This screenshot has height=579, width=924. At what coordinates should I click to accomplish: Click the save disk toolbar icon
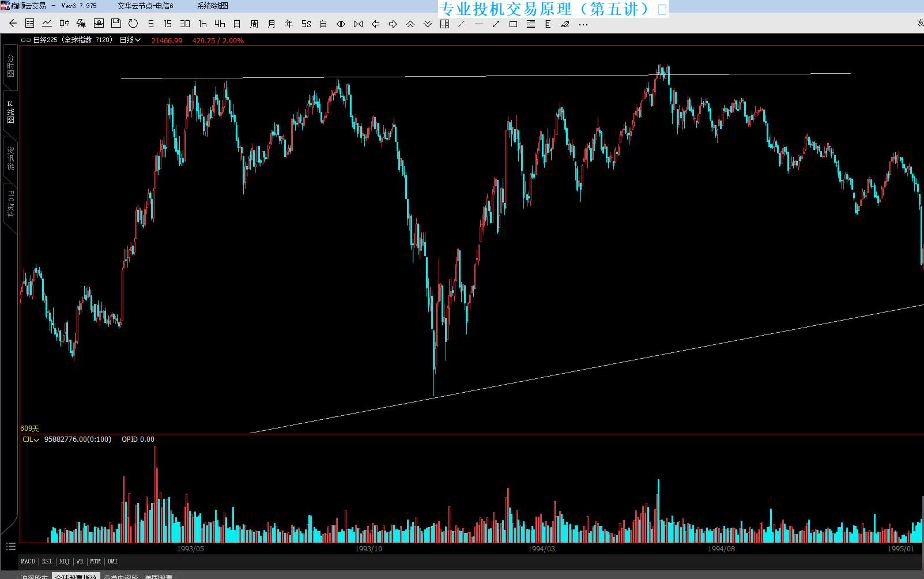pyautogui.click(x=116, y=24)
